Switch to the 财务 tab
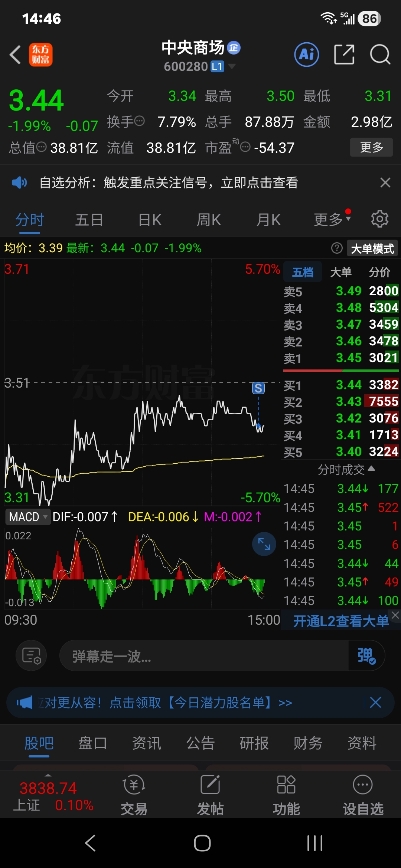 308,743
